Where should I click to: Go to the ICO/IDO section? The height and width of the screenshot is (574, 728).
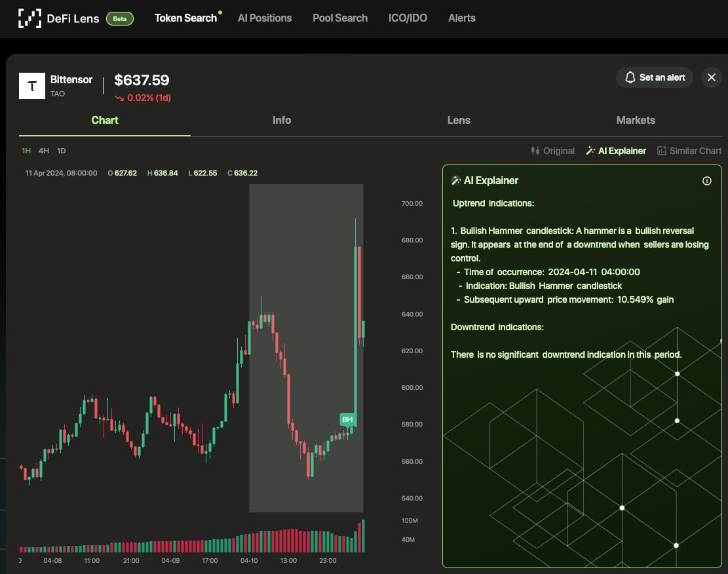point(408,18)
